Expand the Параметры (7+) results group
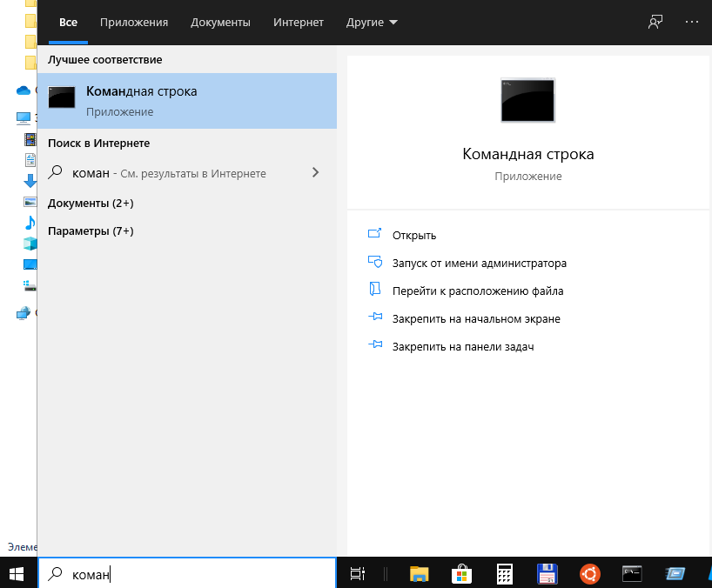 [x=91, y=231]
